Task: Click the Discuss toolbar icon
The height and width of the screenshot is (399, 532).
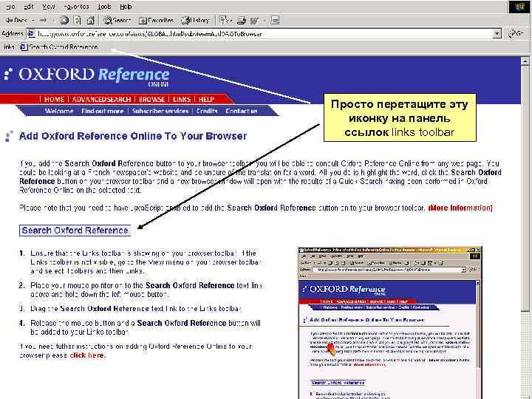Action: pos(275,21)
